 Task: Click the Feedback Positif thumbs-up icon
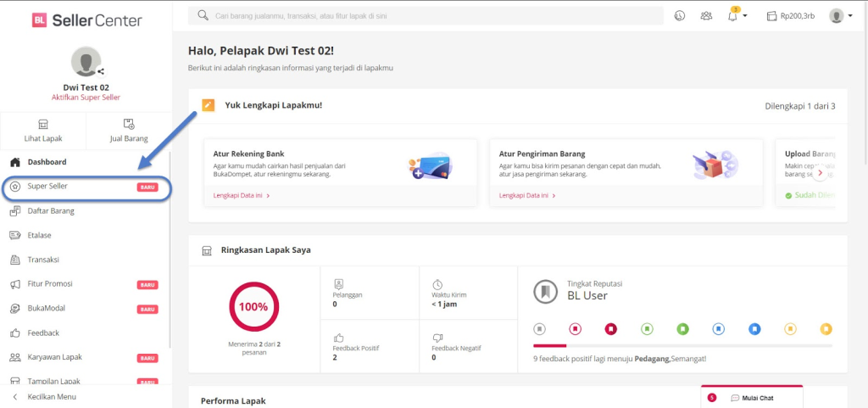(x=338, y=338)
